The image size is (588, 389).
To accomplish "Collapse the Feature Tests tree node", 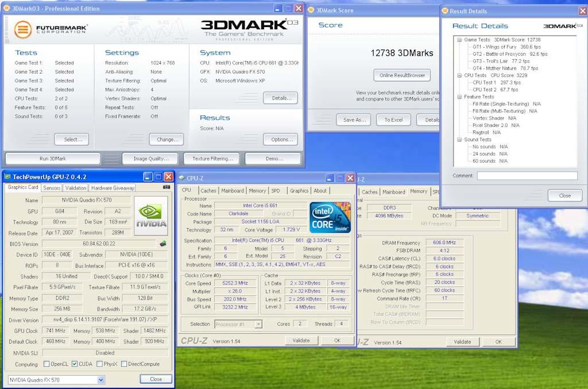I will tap(459, 97).
